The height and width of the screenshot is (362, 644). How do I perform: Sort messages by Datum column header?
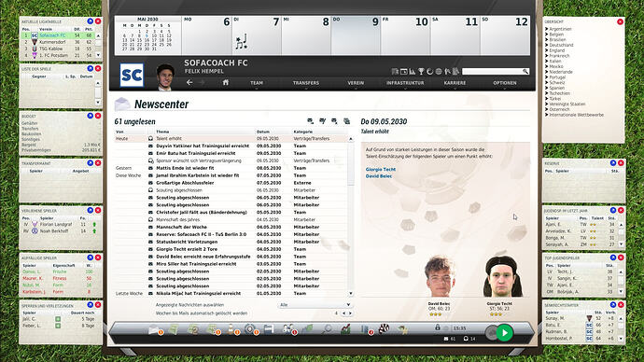tap(263, 132)
